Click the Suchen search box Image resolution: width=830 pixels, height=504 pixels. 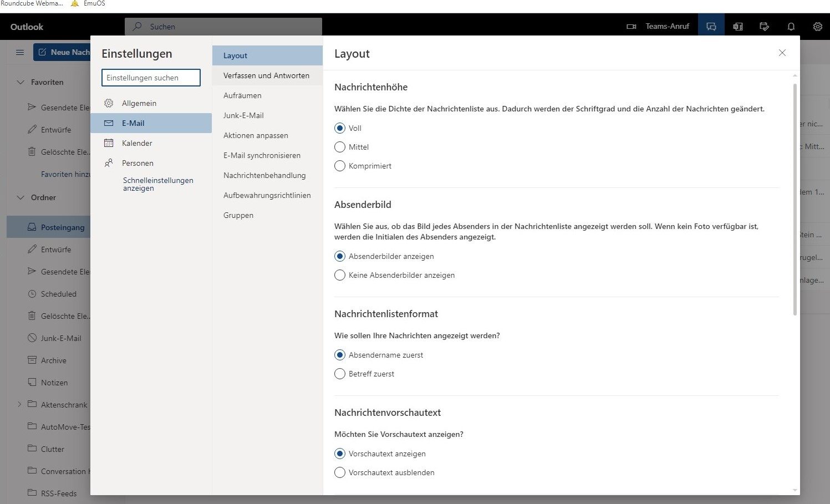[x=223, y=26]
